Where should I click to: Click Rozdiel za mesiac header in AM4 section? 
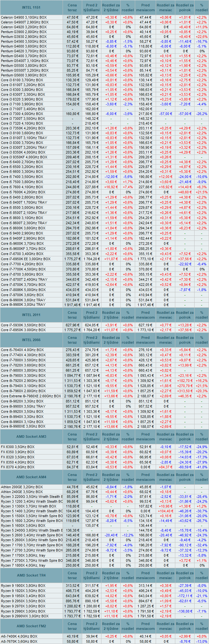click(166, 477)
